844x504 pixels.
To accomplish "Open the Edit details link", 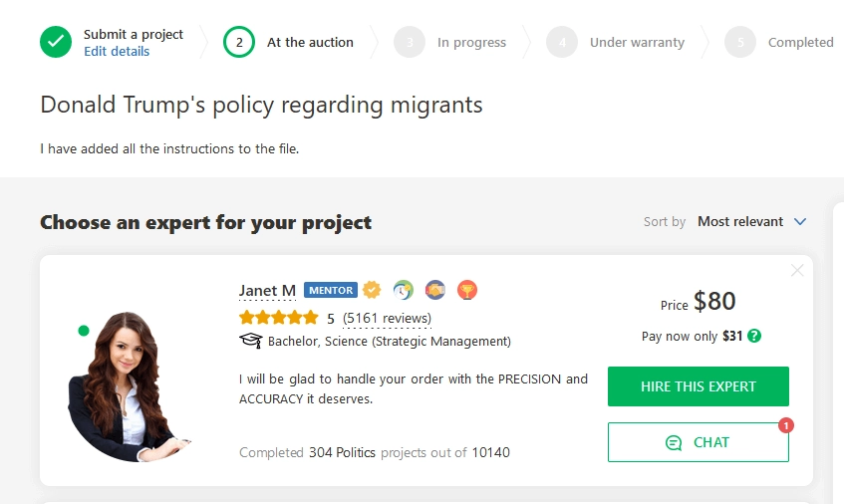I will point(117,51).
